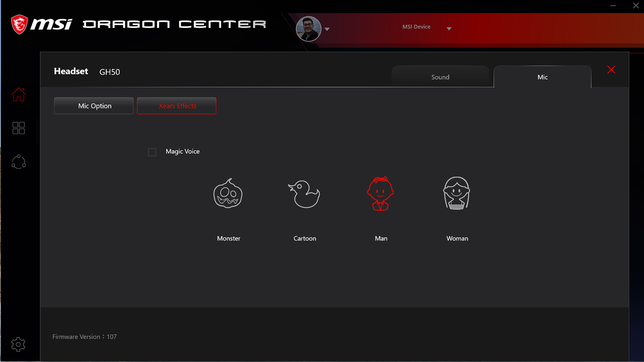Viewport: 644px width, 362px height.
Task: Click the MSI dragon shield logo
Action: coord(19,24)
